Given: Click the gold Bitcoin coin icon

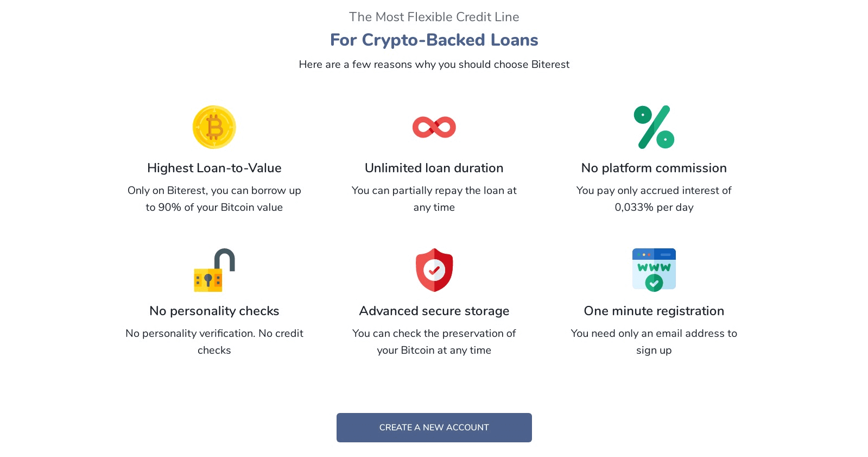Looking at the screenshot, I should click(x=214, y=127).
